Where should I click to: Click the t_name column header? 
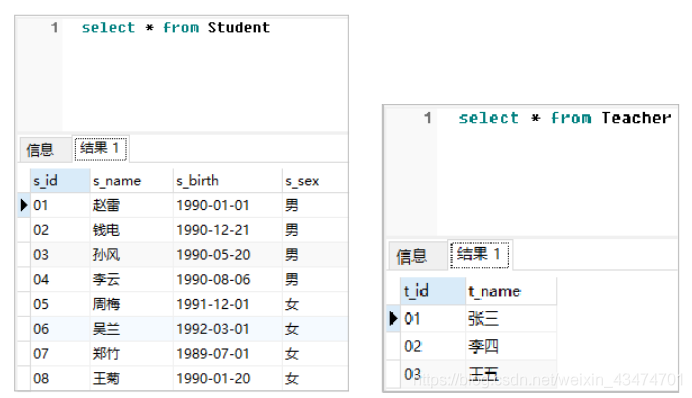(x=511, y=291)
